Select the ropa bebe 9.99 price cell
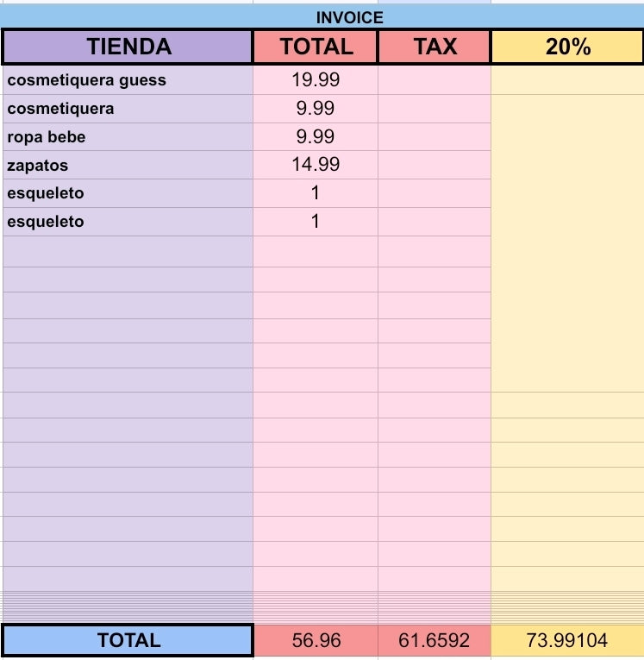The image size is (644, 660). (x=316, y=137)
